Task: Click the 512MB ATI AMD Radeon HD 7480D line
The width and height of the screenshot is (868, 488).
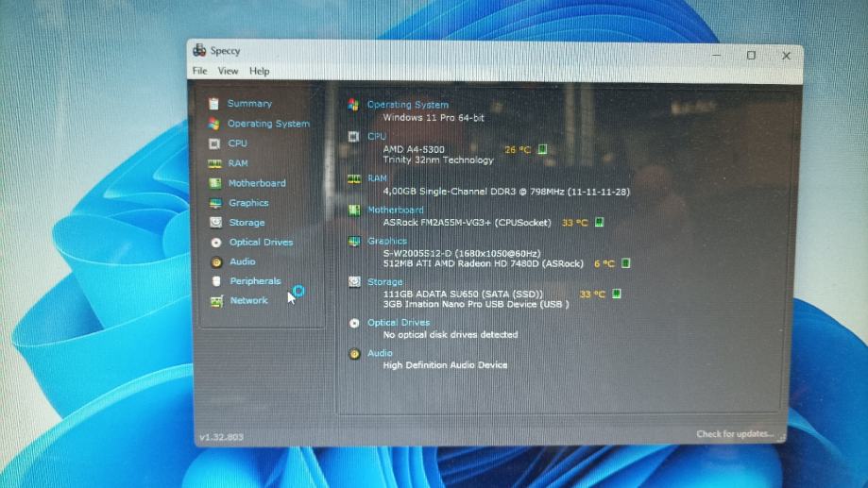Action: coord(484,264)
